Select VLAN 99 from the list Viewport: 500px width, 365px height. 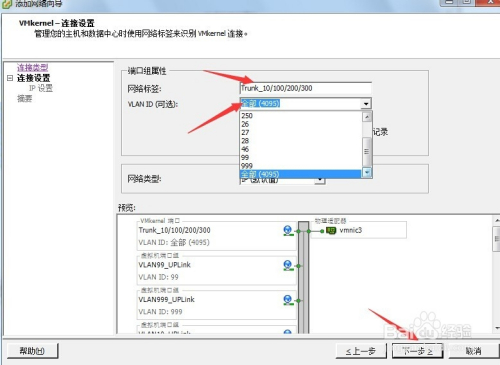(301, 157)
